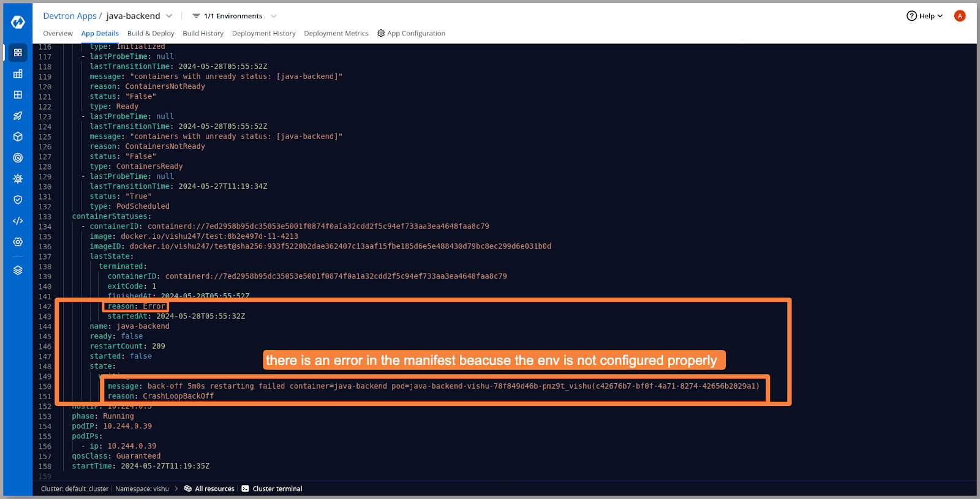Screen dimensions: 980x499
Task: Open the Deployment History tab
Action: (x=263, y=34)
